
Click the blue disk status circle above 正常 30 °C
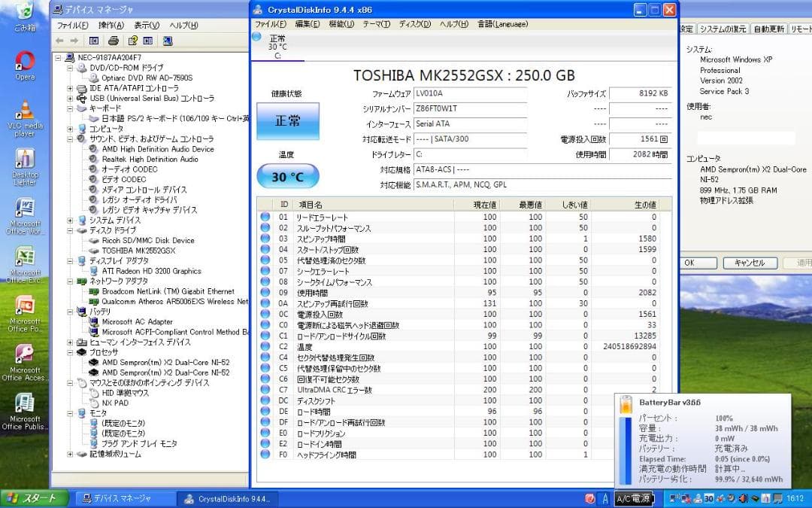[x=256, y=36]
